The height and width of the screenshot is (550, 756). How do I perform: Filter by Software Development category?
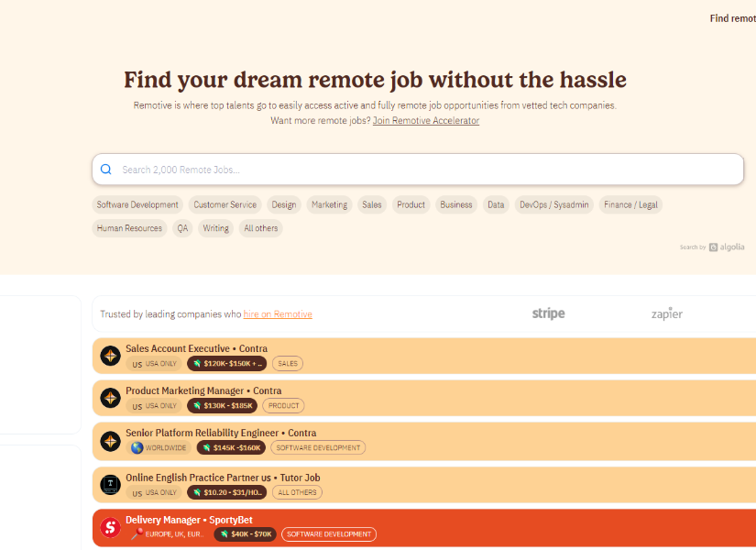[137, 204]
